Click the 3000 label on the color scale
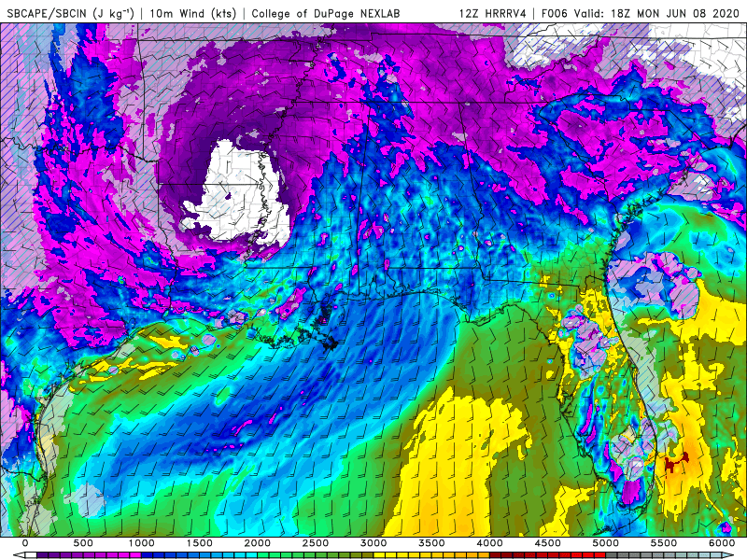The image size is (747, 560). (x=373, y=543)
